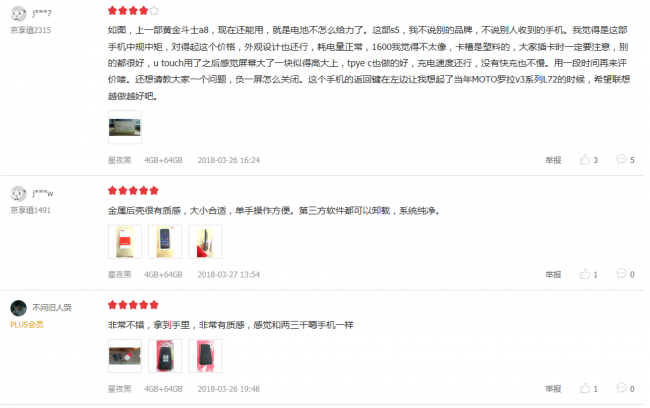Open first photo in j***w's review
Screen dimensions: 650x408
tap(125, 242)
